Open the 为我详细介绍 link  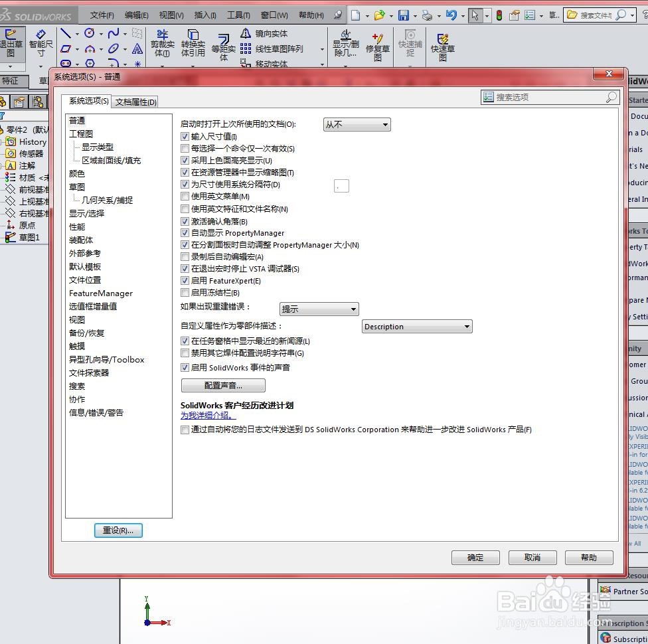pyautogui.click(x=208, y=416)
